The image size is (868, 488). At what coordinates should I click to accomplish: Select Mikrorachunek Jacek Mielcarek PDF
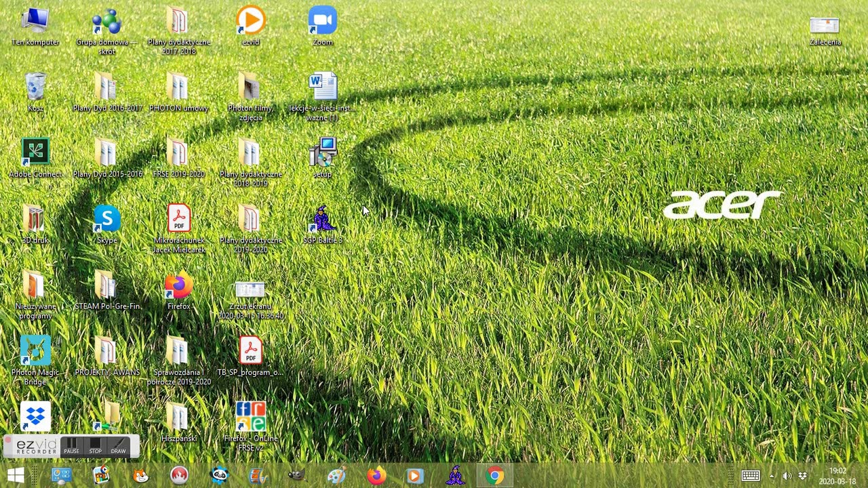(x=178, y=228)
